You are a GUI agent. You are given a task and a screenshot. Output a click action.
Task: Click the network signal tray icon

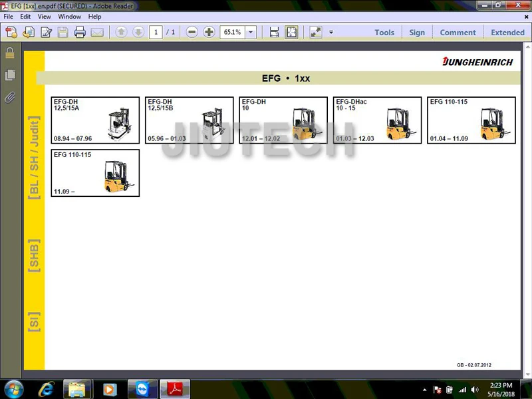(462, 390)
